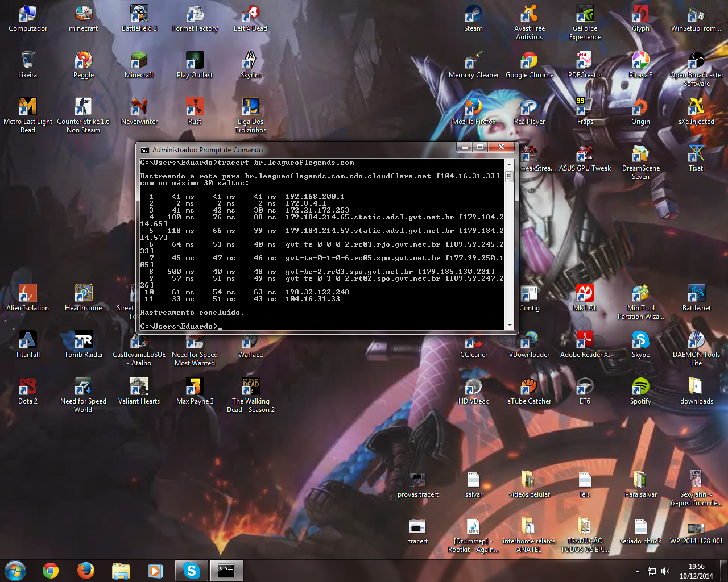Open the CCleaner desktop shortcut

pyautogui.click(x=474, y=345)
